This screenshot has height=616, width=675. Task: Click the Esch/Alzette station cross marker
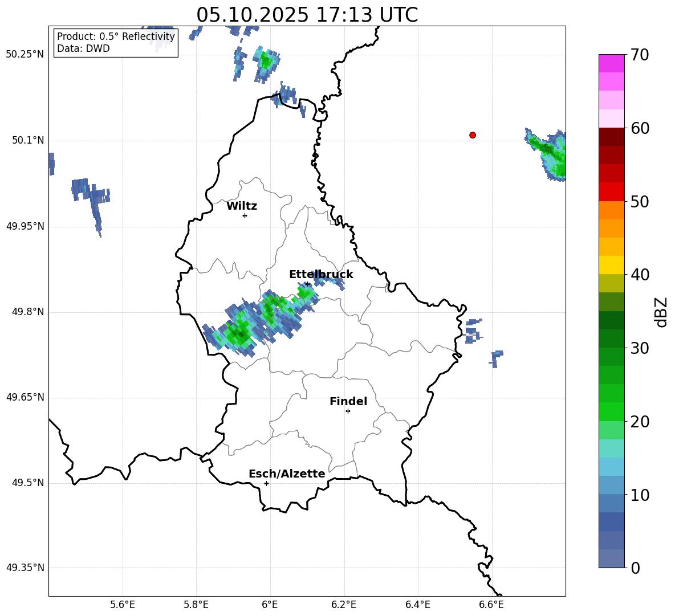pos(266,483)
